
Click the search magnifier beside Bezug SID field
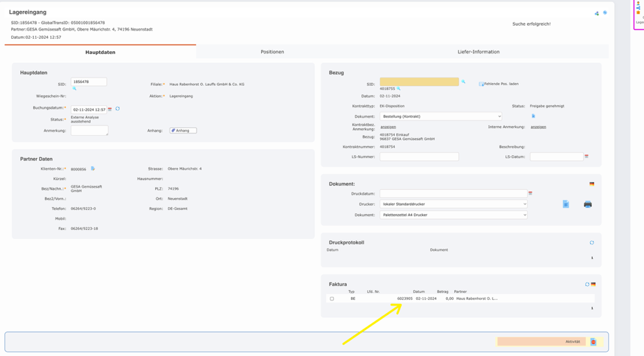pos(463,82)
